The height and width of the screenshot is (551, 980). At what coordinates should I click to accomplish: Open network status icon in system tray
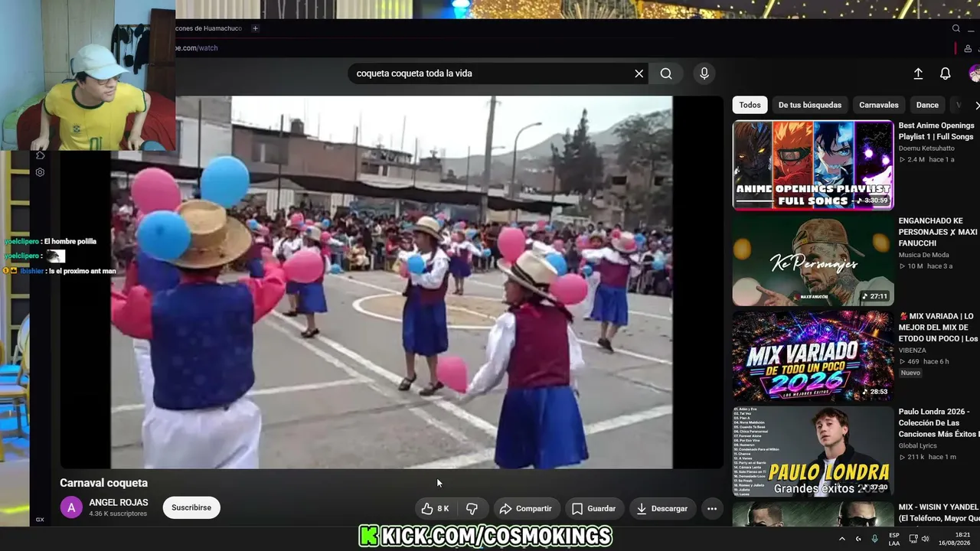click(913, 539)
